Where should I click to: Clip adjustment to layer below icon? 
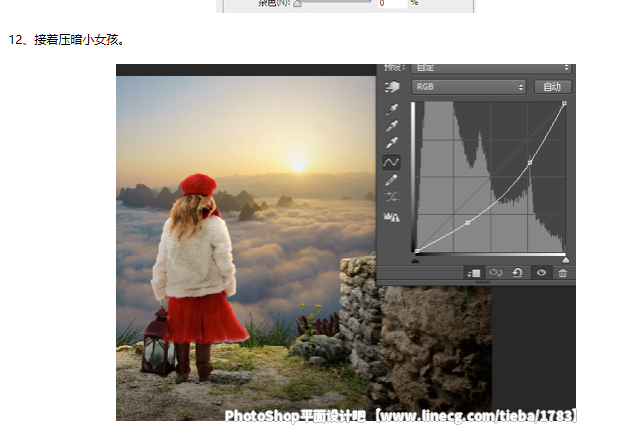coord(474,273)
